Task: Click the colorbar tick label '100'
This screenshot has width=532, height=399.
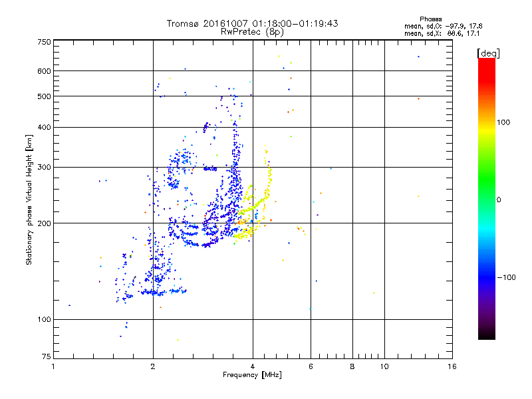Action: pyautogui.click(x=503, y=122)
